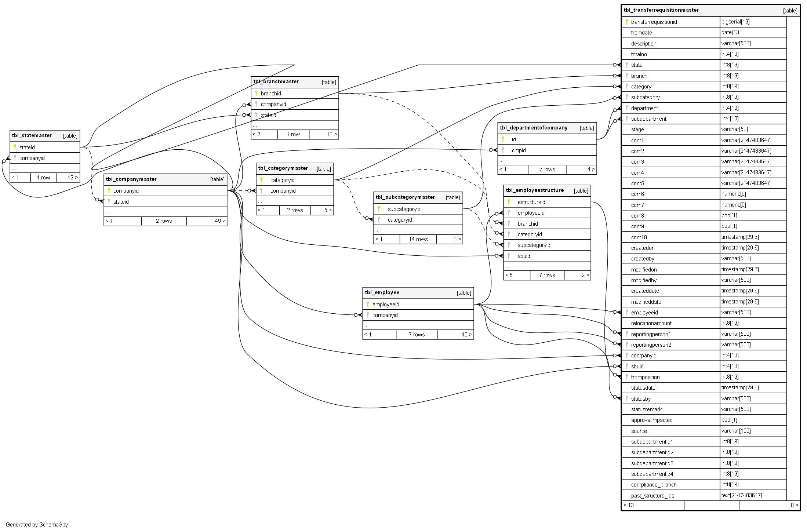807x532 pixels.
Task: Click the '49 >' children count in tbl_companymaster
Action: pyautogui.click(x=219, y=221)
